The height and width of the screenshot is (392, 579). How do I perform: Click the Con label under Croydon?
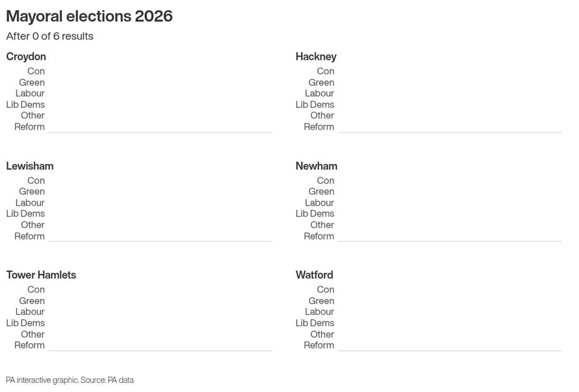coord(36,71)
